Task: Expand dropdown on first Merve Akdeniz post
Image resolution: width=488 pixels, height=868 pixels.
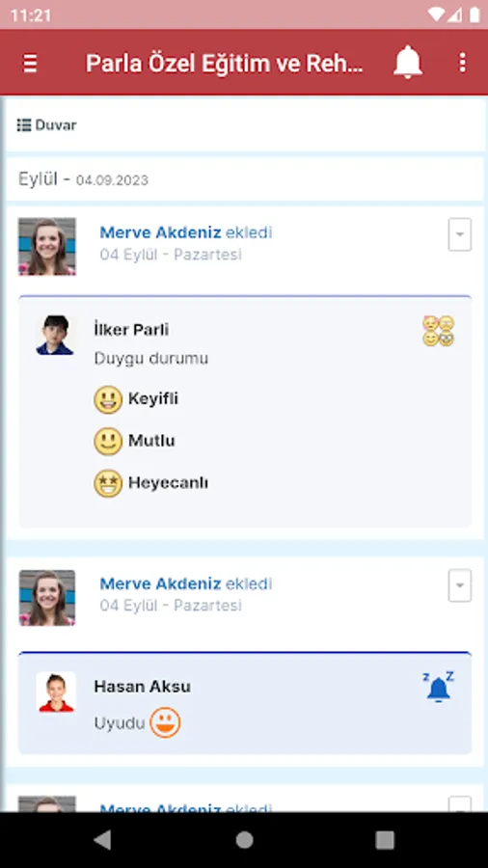Action: (x=460, y=234)
